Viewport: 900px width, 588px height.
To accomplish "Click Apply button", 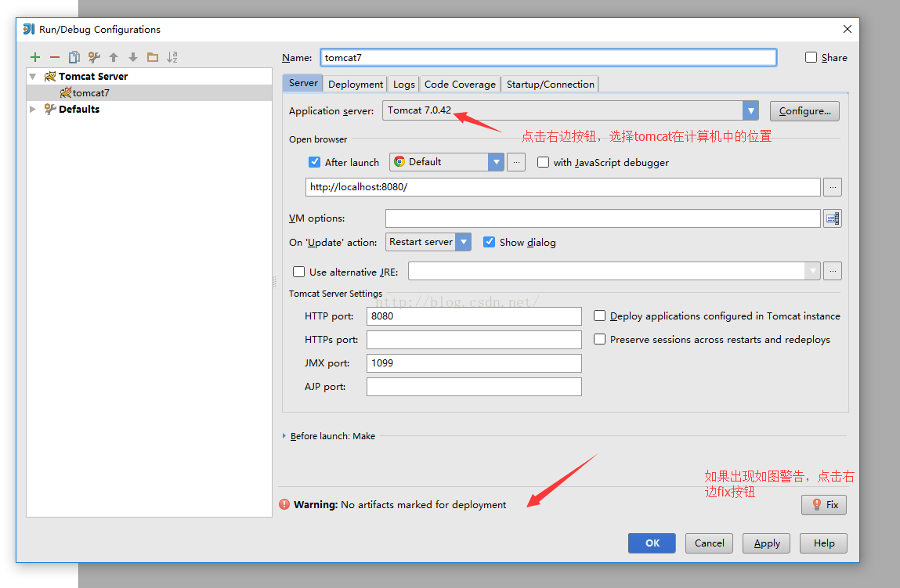I will coord(766,543).
